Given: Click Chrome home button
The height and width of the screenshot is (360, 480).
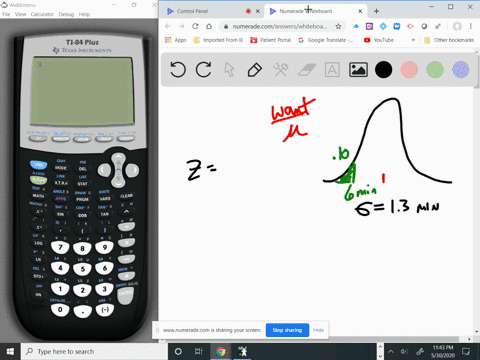Looking at the screenshot, I should pos(209,26).
